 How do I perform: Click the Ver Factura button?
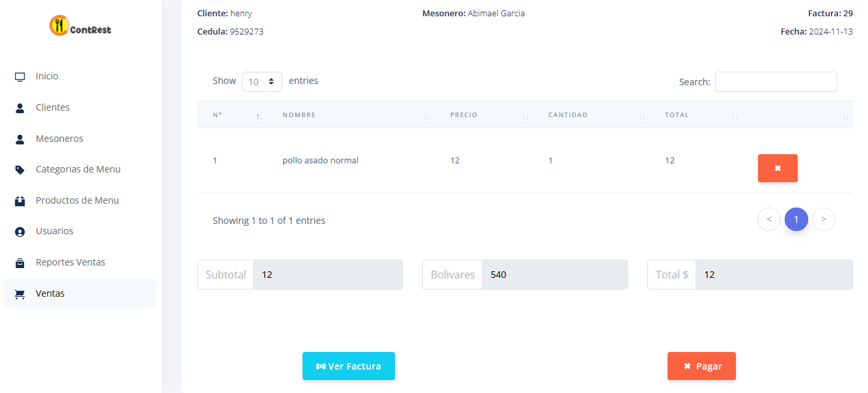349,366
